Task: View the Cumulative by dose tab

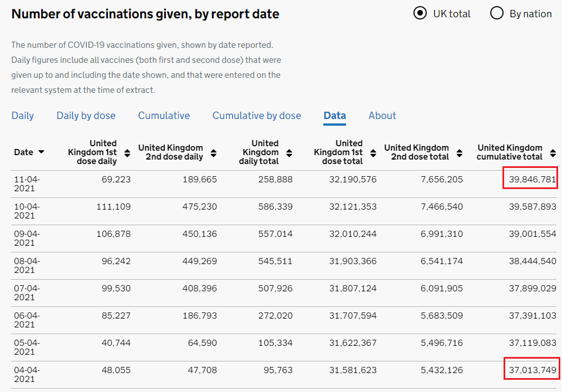Action: click(x=257, y=116)
